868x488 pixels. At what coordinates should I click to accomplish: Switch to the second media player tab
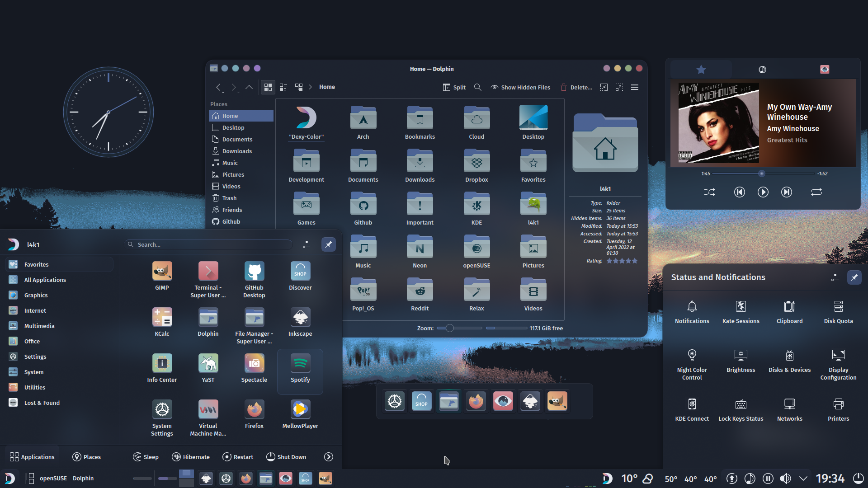coord(762,69)
